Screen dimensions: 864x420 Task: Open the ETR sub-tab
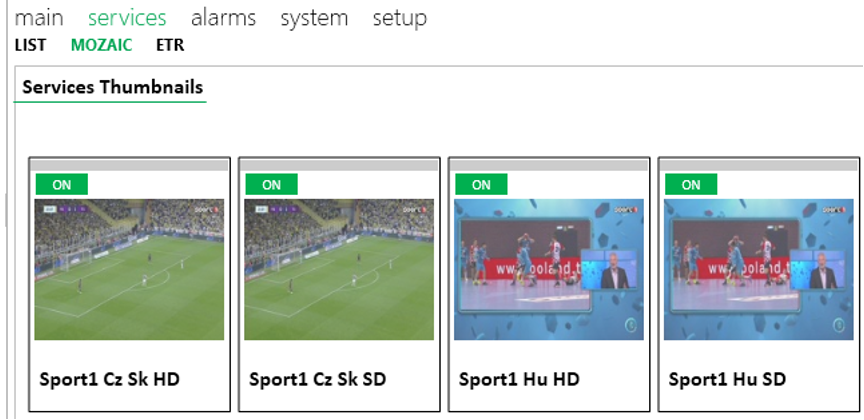[170, 45]
